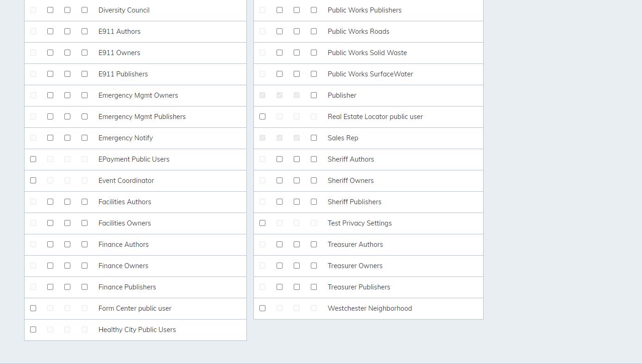The image size is (642, 364).
Task: Click the "Emergency Mgmt Publishers" text
Action: click(x=142, y=117)
